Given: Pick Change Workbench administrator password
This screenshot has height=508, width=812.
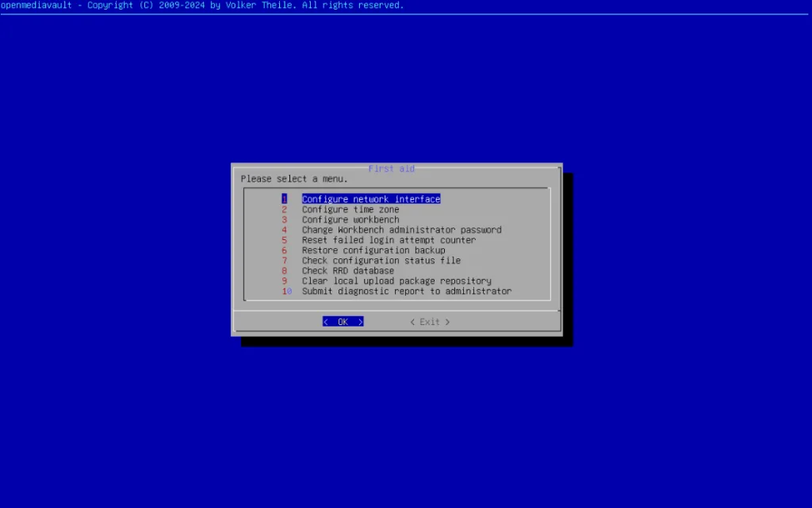Looking at the screenshot, I should coord(401,230).
